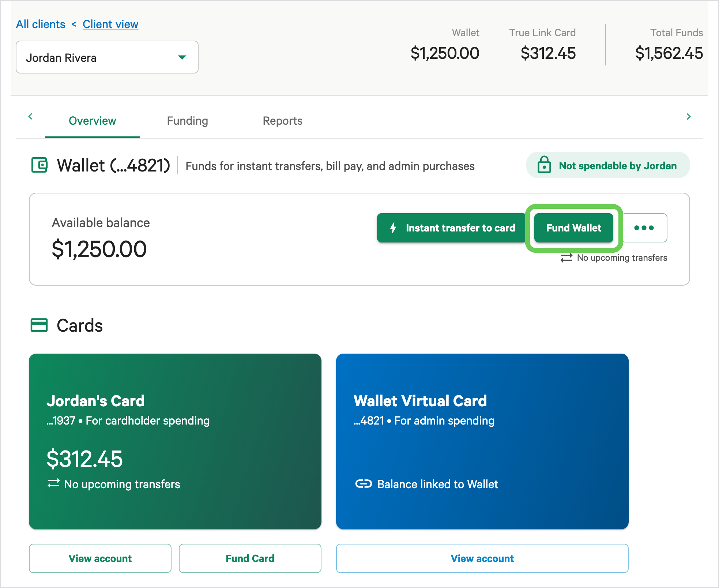Click '...1937 • For cardholder spending' text
Viewport: 719px width, 588px height.
click(128, 421)
